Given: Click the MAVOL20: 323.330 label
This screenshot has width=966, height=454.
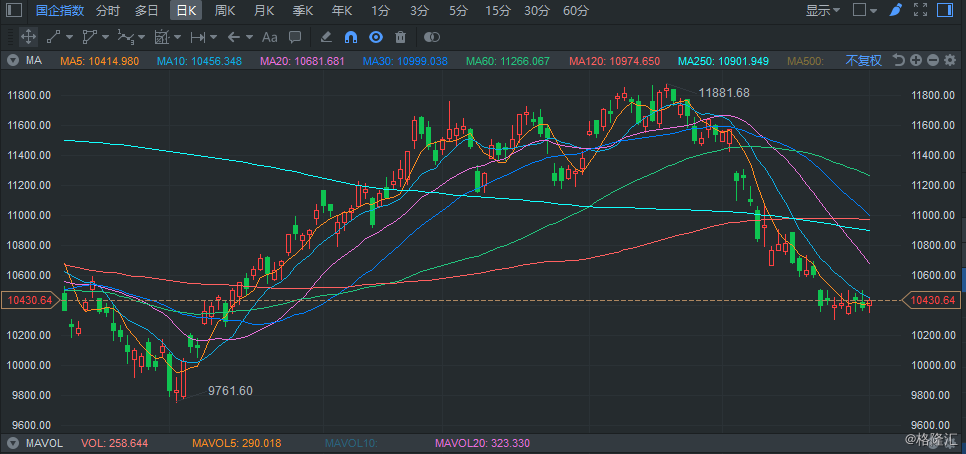Looking at the screenshot, I should click(x=482, y=443).
